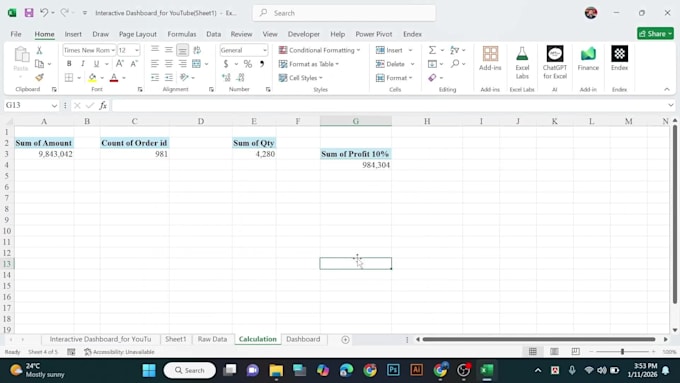
Task: Switch to the Raw Data sheet tab
Action: tap(212, 339)
